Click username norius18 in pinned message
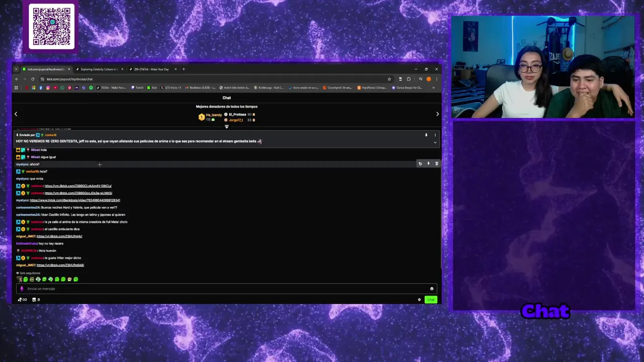This screenshot has height=362, width=644. point(50,135)
